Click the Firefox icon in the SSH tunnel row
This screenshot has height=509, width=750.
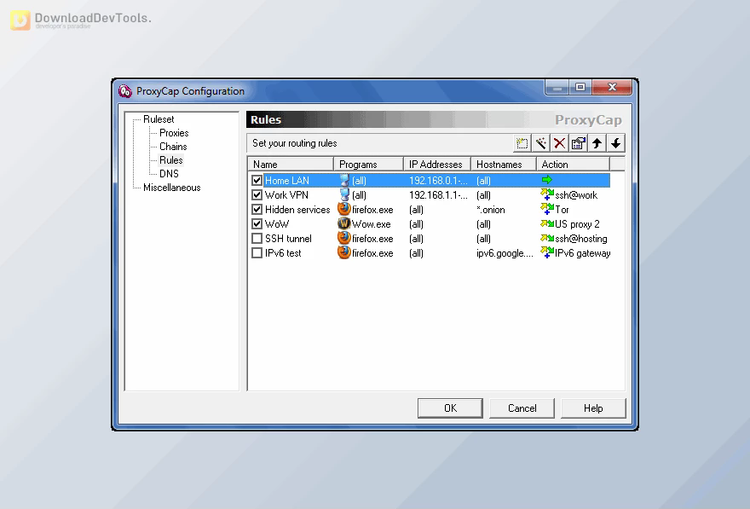[344, 238]
